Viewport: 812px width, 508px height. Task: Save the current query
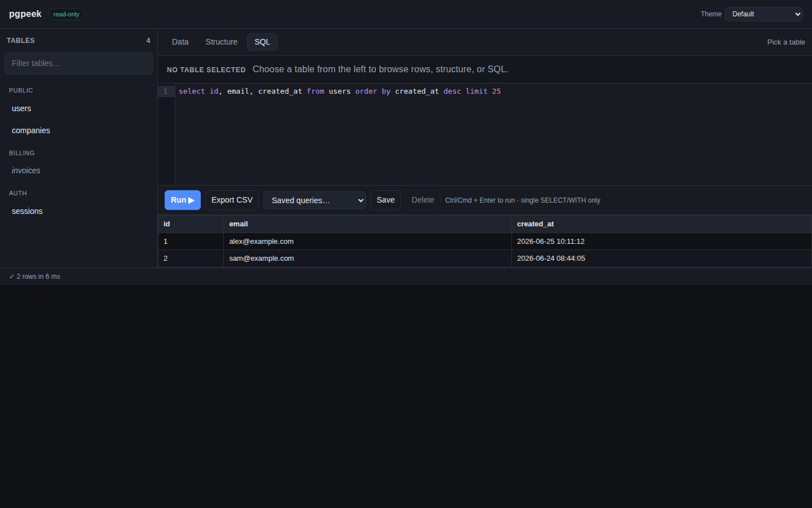coord(386,200)
